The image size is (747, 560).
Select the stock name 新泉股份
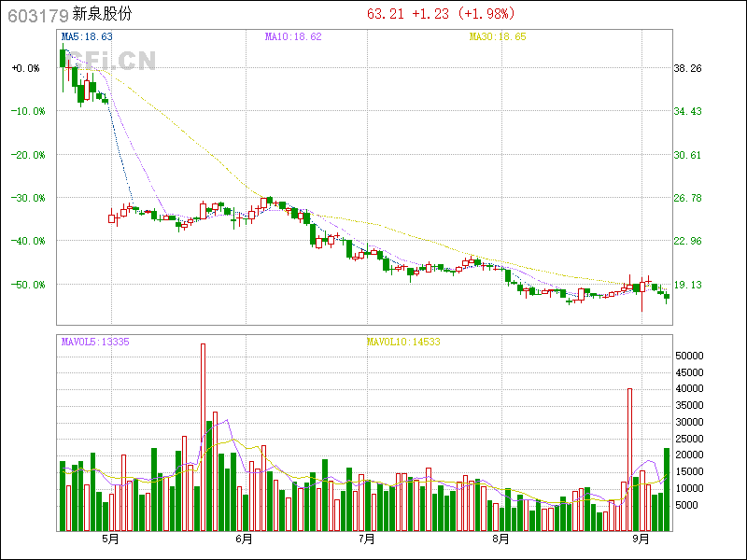pos(105,15)
